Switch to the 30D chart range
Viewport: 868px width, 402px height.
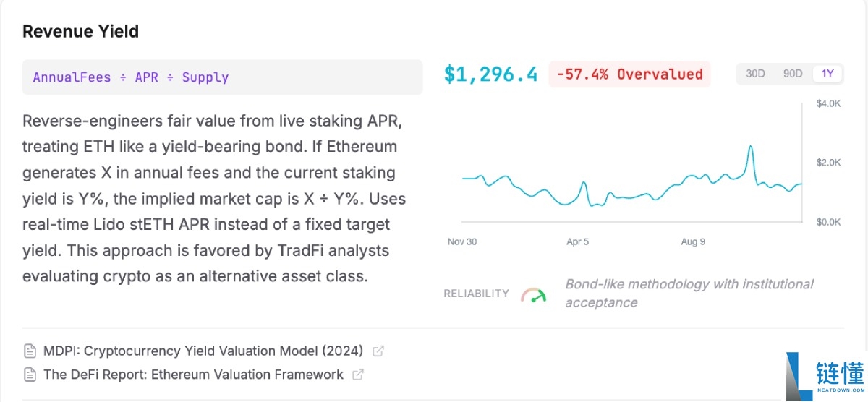pyautogui.click(x=755, y=74)
